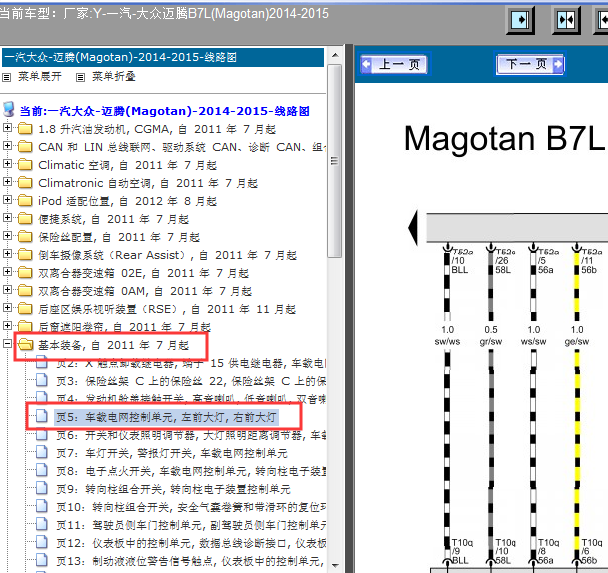Open 页6: 开关和仪表照明调节器 page
Viewport: 608px width, 573px height.
click(191, 435)
